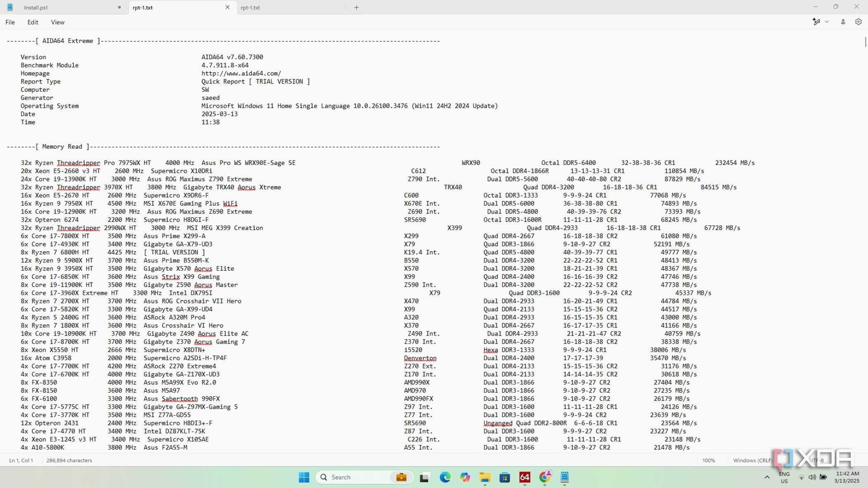Launch Microsoft Edge from taskbar

pyautogui.click(x=445, y=477)
